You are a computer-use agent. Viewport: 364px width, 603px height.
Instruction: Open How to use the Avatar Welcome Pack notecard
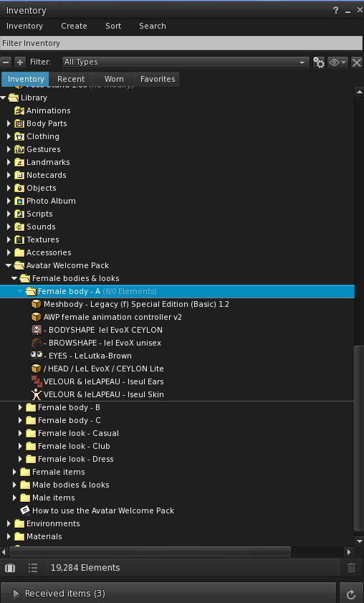(x=103, y=511)
